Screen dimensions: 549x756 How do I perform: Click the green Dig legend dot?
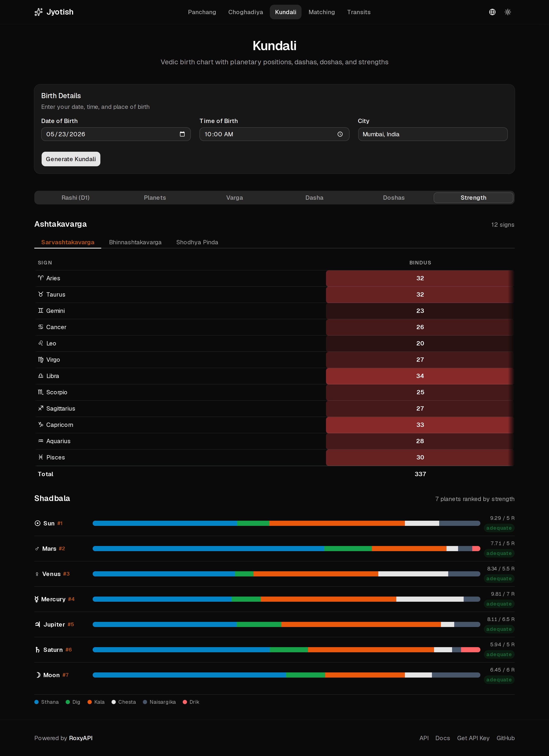[x=68, y=702]
